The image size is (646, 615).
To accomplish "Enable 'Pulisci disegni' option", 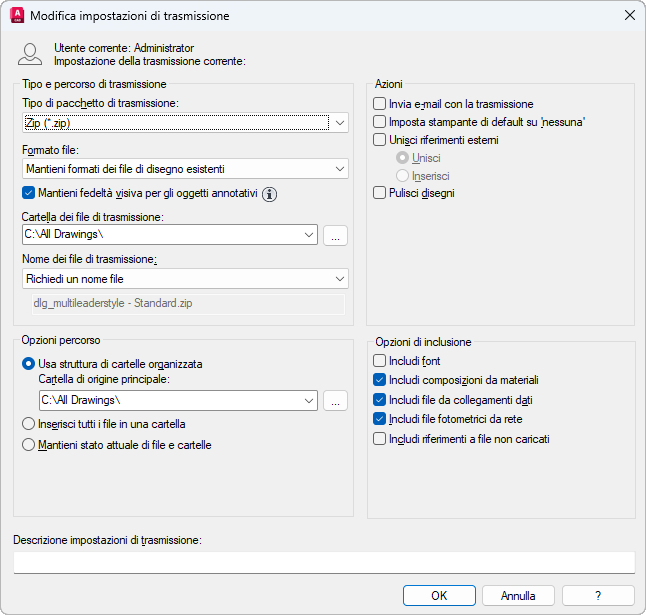I will (379, 193).
